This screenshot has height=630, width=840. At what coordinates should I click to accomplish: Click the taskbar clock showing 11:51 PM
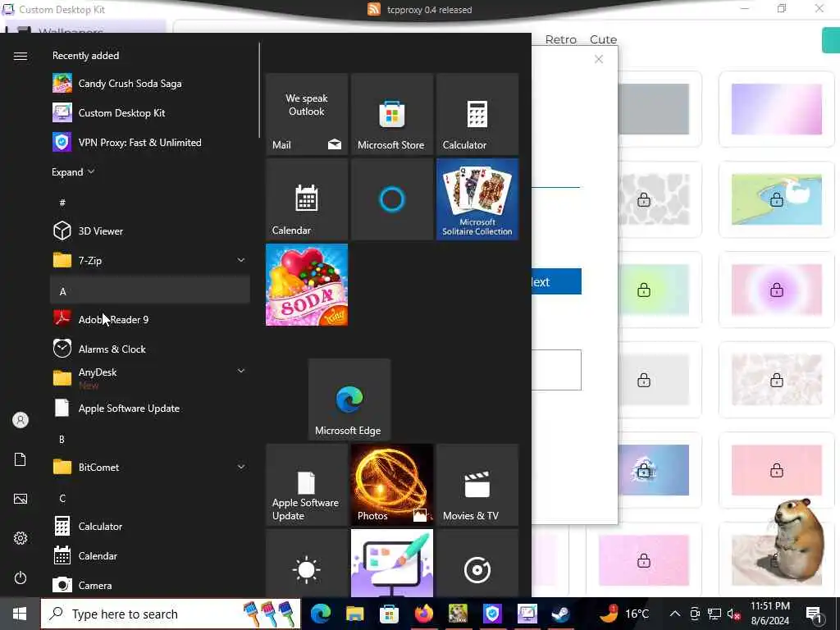(769, 614)
